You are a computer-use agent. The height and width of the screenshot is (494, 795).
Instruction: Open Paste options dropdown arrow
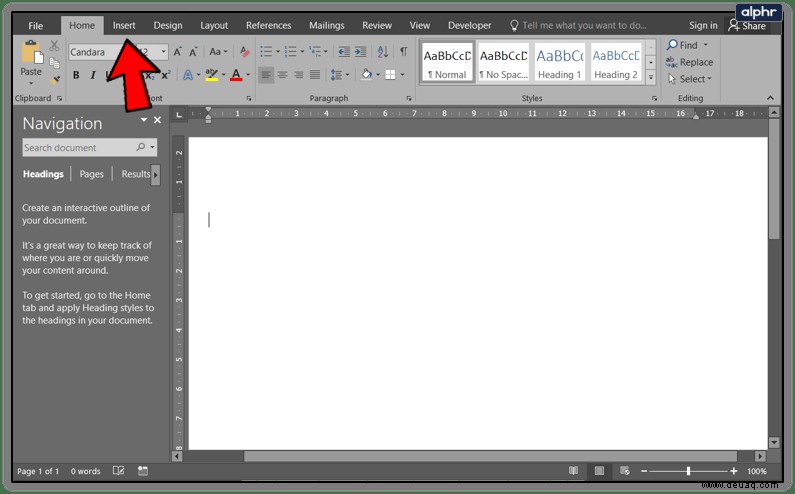(31, 83)
